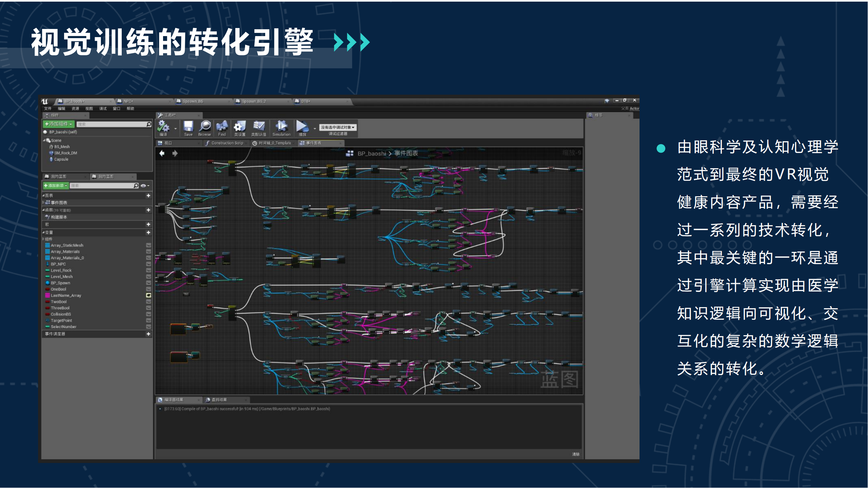Add a new variable with plus icon
This screenshot has height=488, width=868.
click(148, 232)
